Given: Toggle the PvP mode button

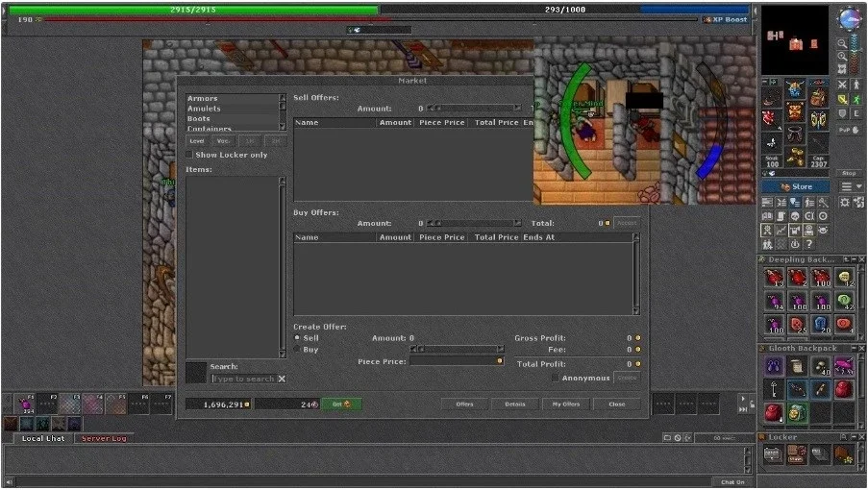Looking at the screenshot, I should pyautogui.click(x=849, y=130).
